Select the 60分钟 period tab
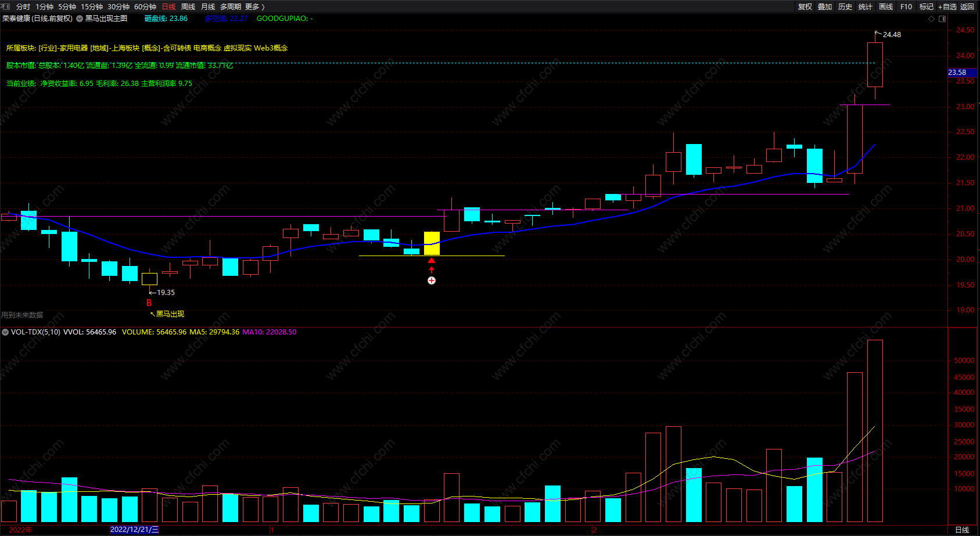Screen dimensions: 980x536 (x=145, y=7)
